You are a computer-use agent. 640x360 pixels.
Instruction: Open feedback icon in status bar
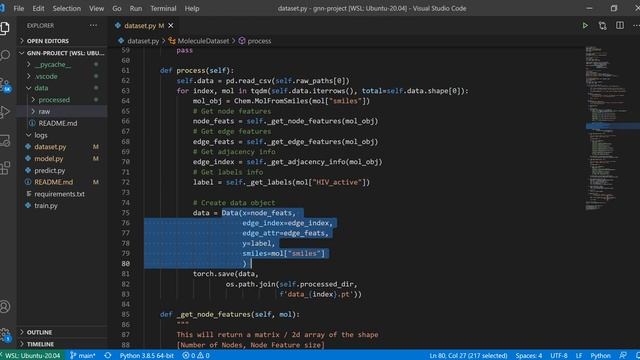(622, 356)
